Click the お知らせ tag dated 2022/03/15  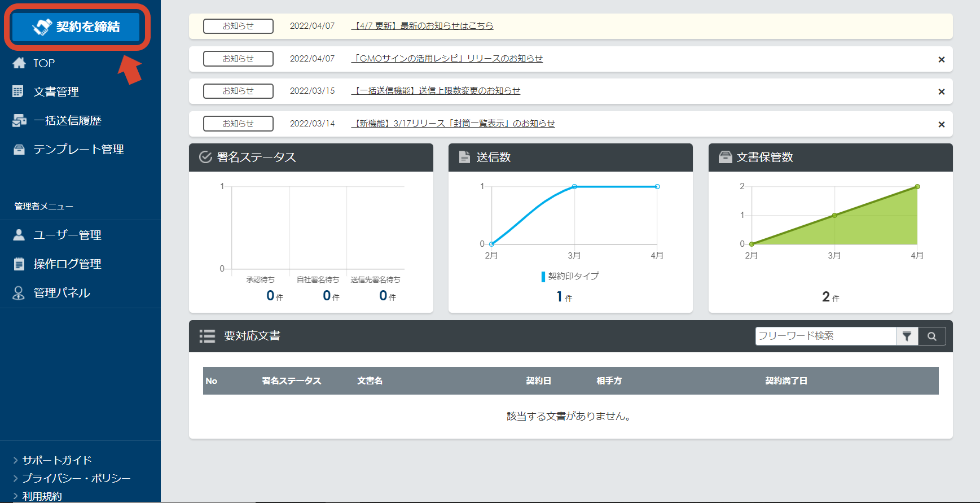pos(238,91)
